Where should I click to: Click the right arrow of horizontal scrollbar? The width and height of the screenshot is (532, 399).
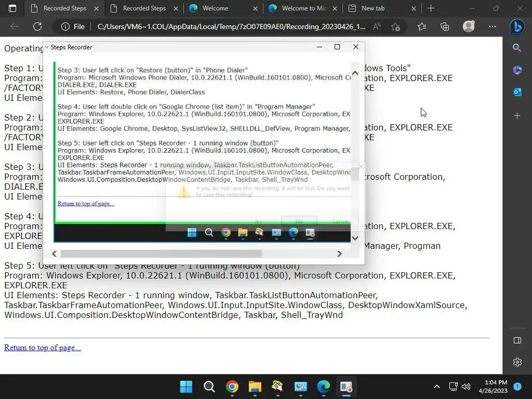click(x=339, y=254)
